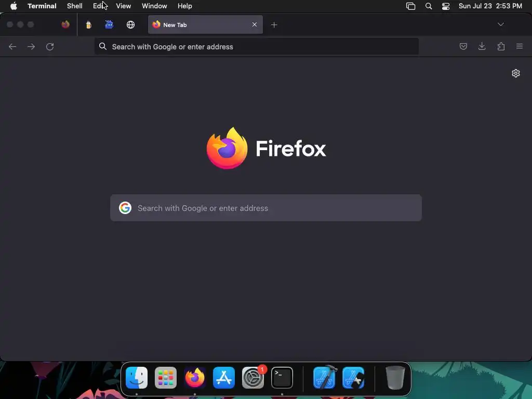This screenshot has height=399, width=532.
Task: Click Firefox in the Dock
Action: click(x=195, y=378)
